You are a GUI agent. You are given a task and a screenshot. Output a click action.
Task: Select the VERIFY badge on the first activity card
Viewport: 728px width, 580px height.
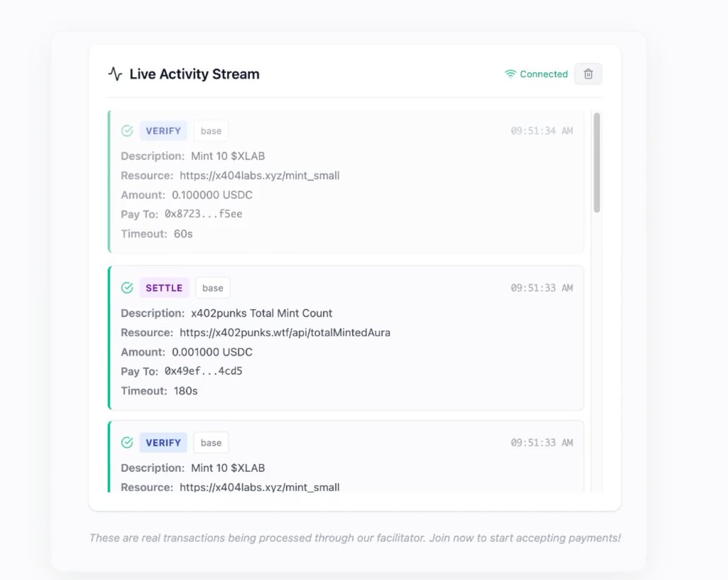point(163,130)
